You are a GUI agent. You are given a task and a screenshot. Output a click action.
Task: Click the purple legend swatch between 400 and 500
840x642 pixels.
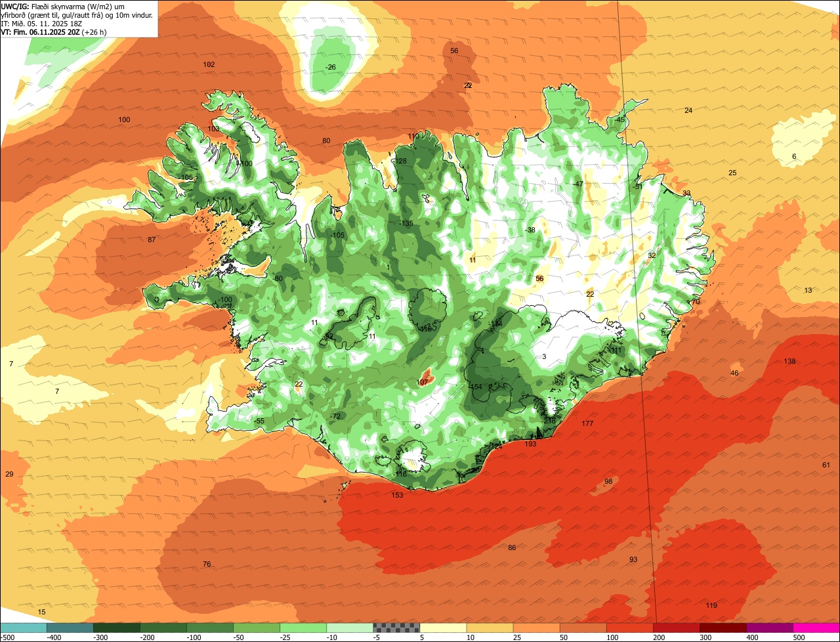click(769, 628)
